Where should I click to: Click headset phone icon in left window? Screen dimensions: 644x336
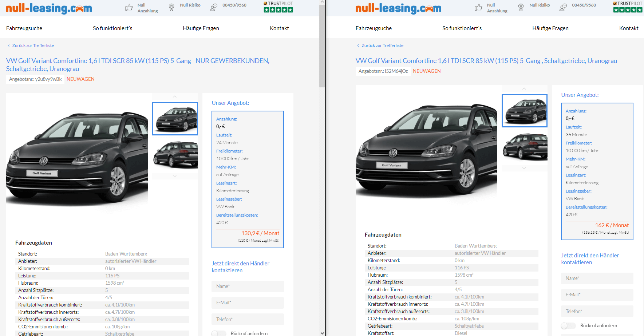click(x=214, y=7)
